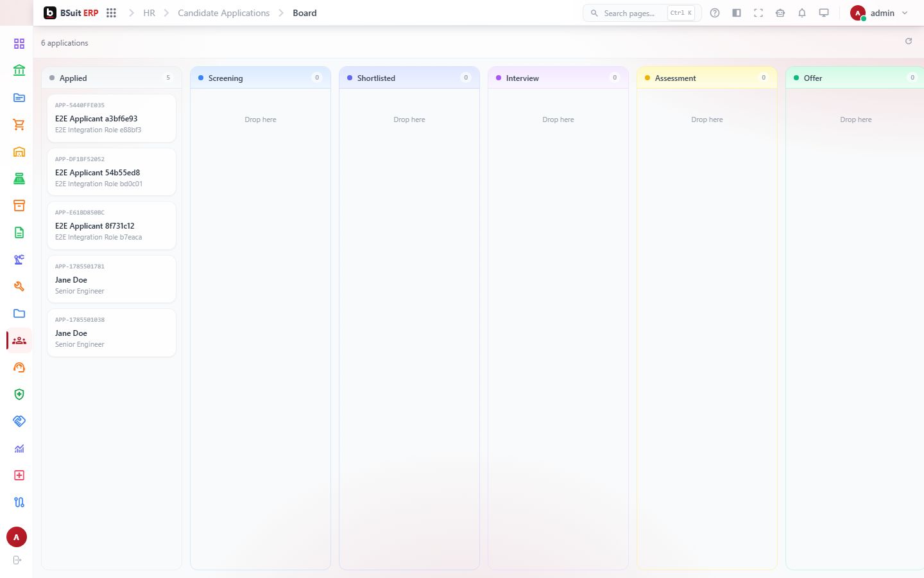This screenshot has width=924, height=578.
Task: Open the archive box module icon
Action: [19, 206]
